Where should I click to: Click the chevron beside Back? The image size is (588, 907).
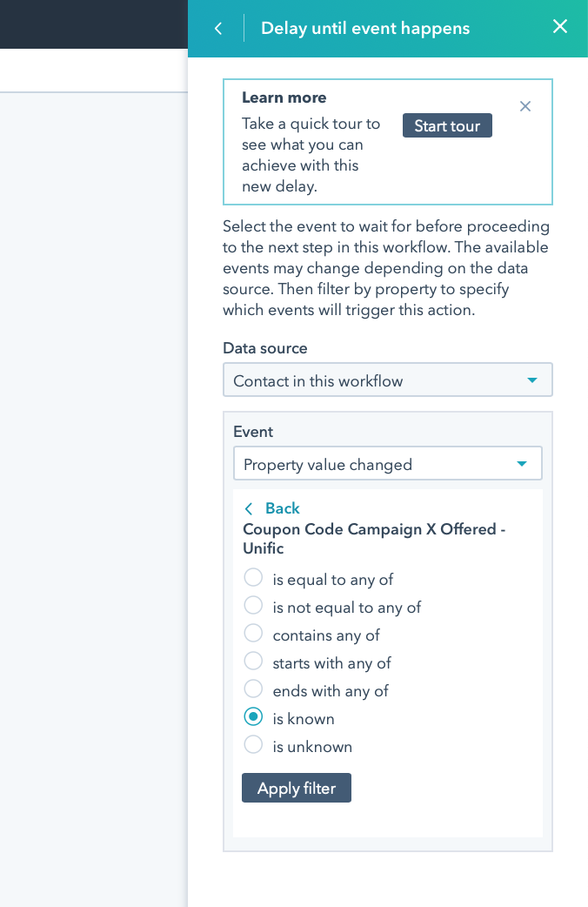249,508
